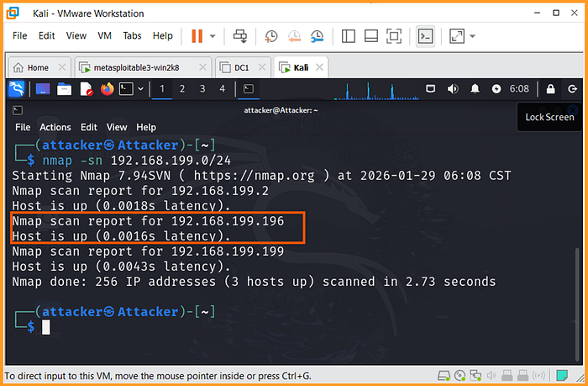Click the 'nmap -sn 192.168.199.0/24' command text
The image size is (588, 386).
[x=136, y=161]
